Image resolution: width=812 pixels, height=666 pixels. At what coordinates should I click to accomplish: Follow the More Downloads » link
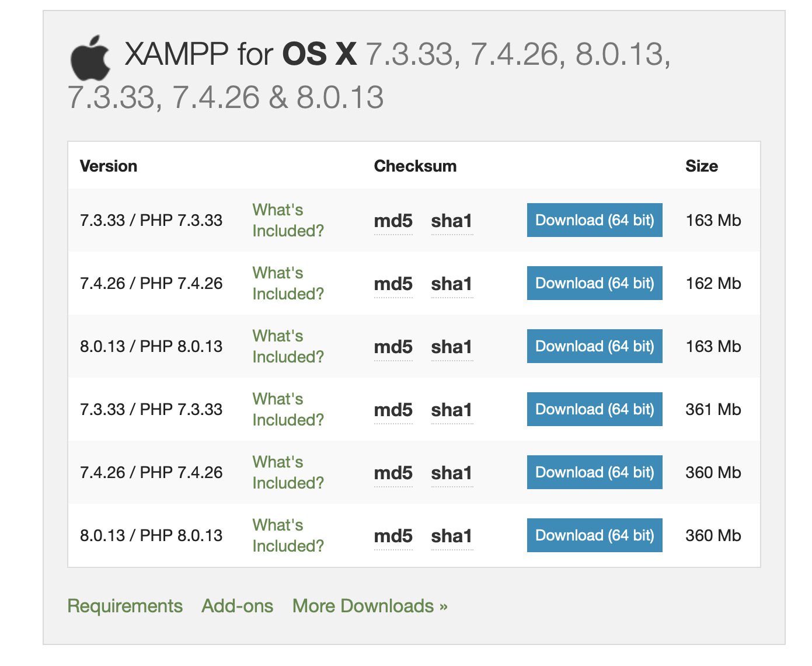370,606
